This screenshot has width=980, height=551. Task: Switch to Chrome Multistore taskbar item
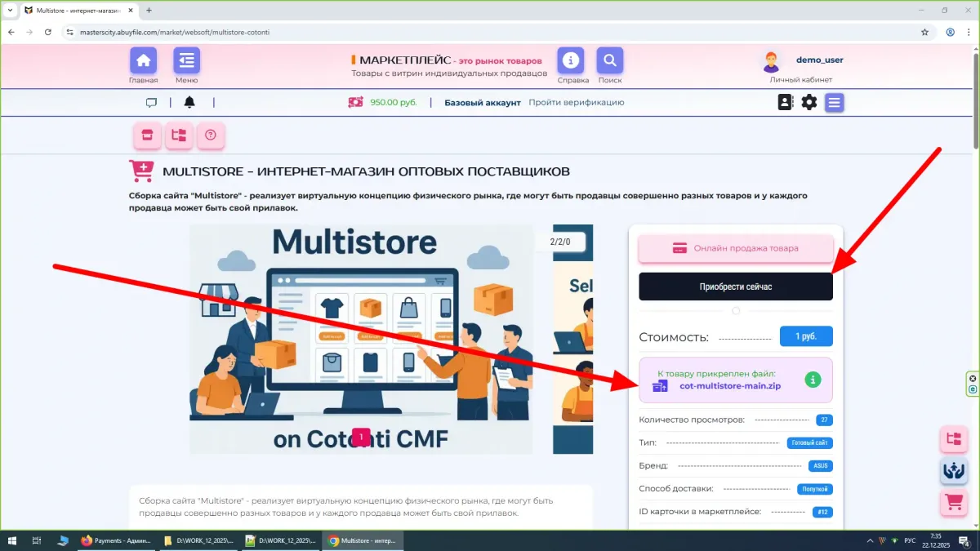coord(363,540)
